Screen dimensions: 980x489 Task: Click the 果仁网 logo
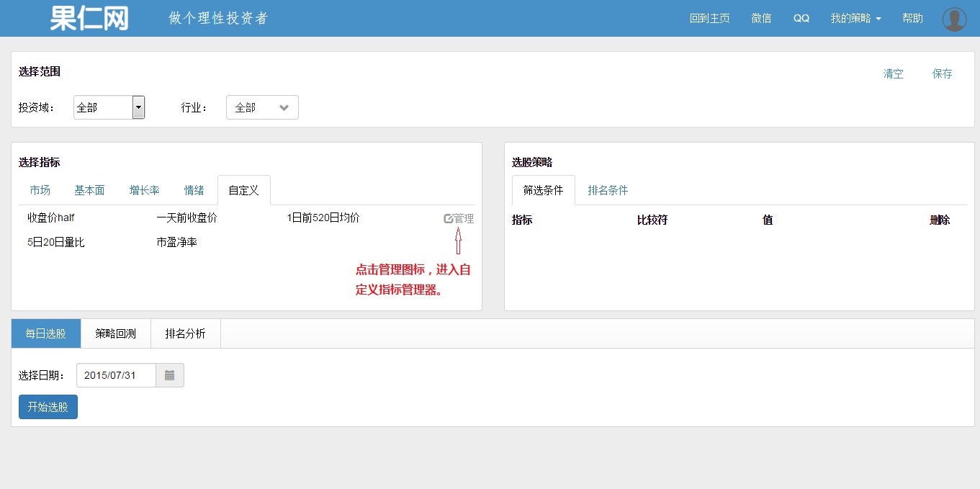point(89,18)
